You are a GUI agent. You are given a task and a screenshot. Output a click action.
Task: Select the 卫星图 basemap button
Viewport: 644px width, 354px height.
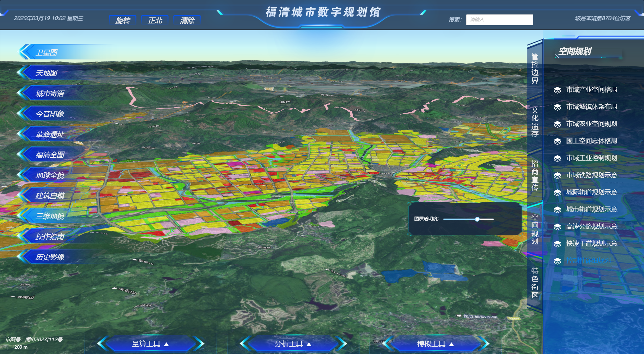pos(47,53)
